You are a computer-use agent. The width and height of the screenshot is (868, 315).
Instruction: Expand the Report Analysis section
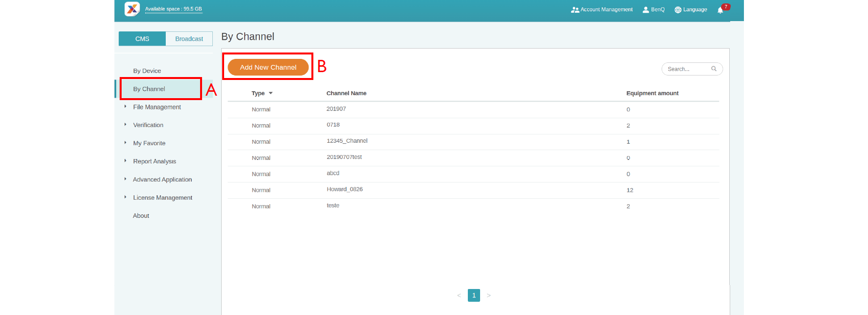(x=154, y=161)
